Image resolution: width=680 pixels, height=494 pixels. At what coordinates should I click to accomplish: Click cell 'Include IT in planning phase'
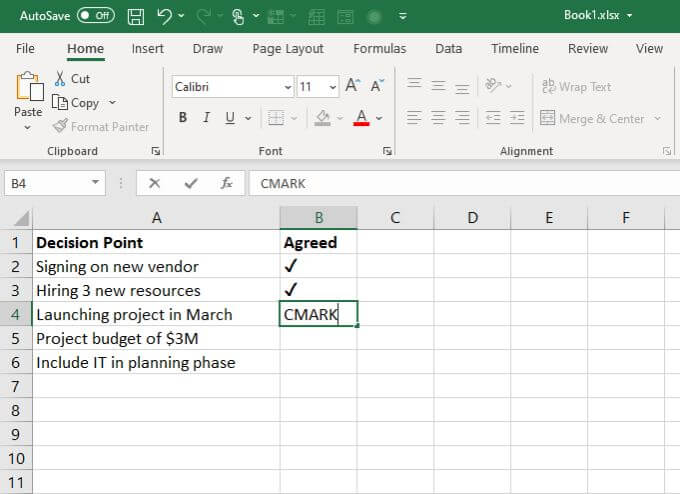click(x=156, y=362)
